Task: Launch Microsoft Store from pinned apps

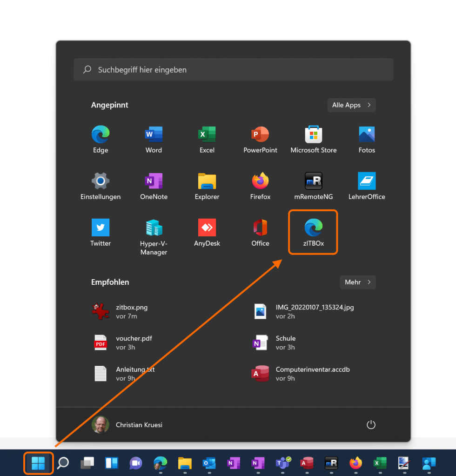Action: pos(313,140)
